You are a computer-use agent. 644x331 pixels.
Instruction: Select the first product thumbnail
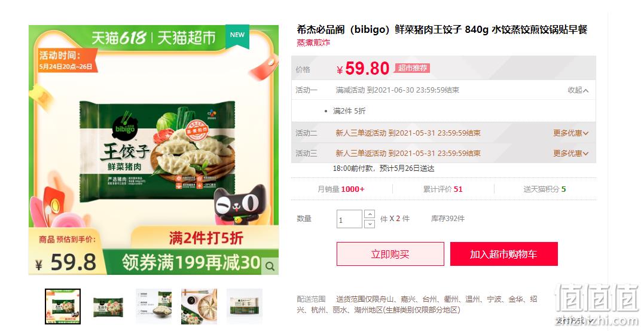point(63,307)
